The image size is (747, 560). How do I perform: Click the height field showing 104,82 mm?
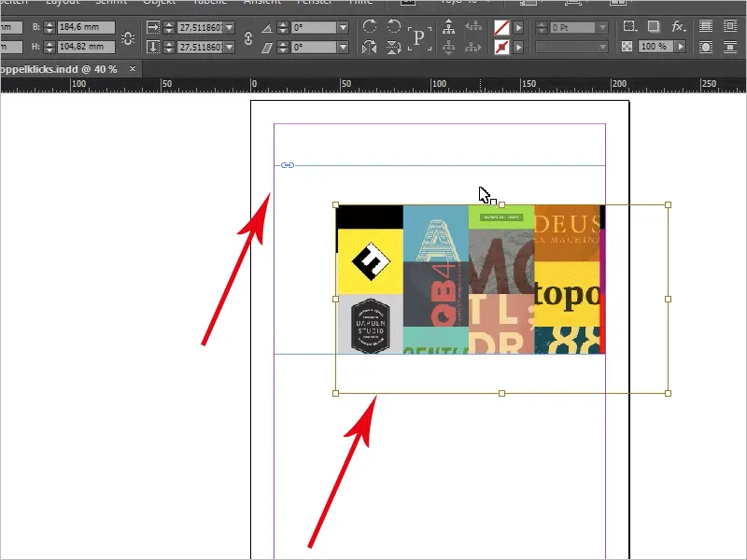point(86,47)
